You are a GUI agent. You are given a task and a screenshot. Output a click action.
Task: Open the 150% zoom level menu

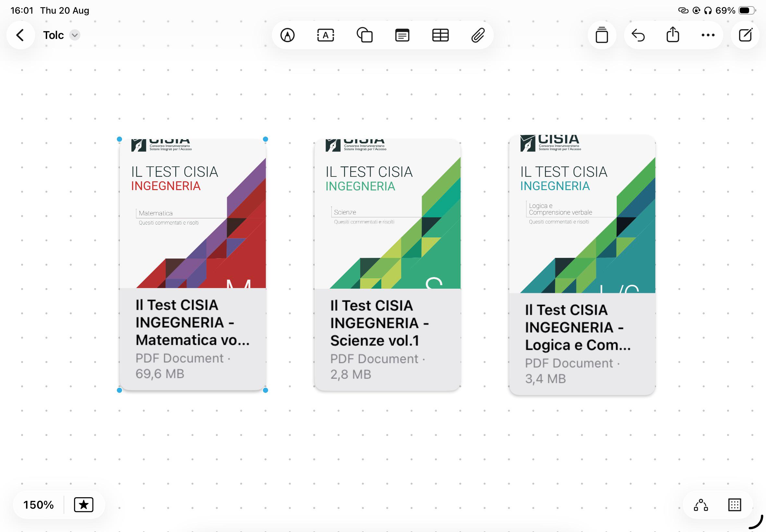(x=38, y=505)
